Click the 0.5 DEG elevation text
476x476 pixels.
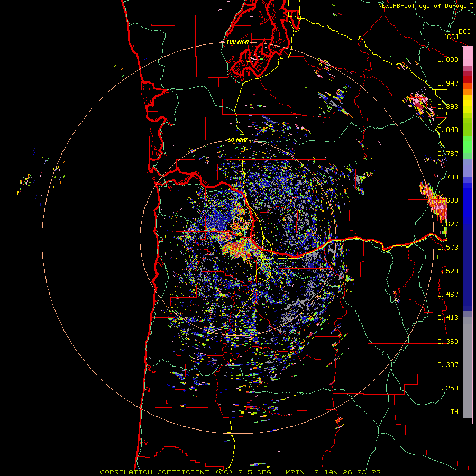point(254,472)
